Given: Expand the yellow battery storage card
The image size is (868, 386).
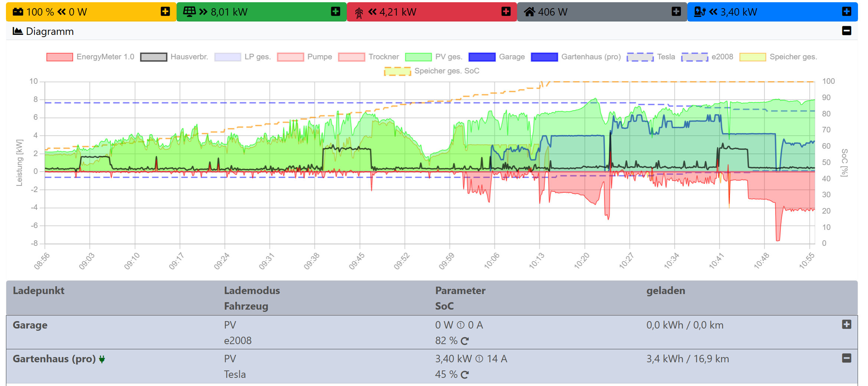Looking at the screenshot, I should (x=165, y=11).
